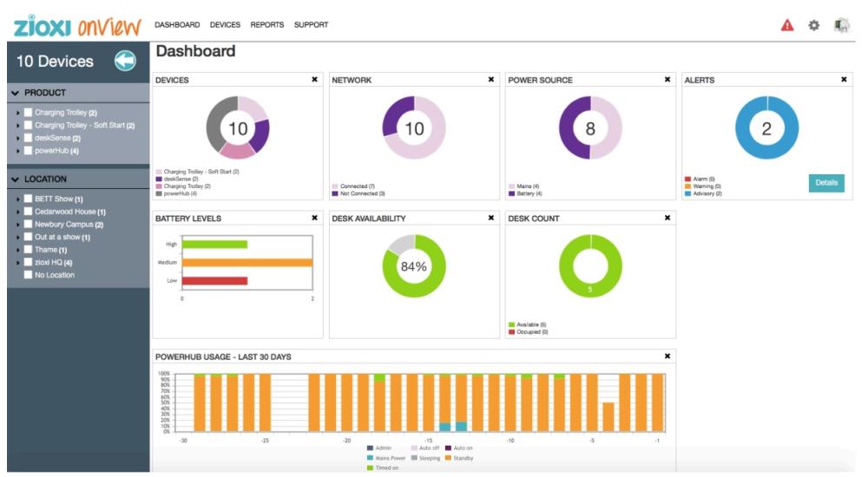Click the zioxi onView logo
This screenshot has height=477, width=868.
point(77,25)
